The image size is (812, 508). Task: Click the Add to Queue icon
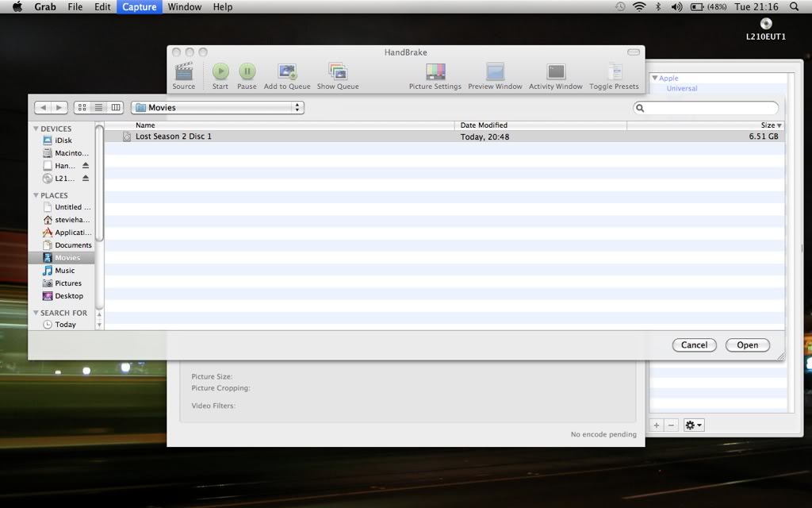[x=287, y=71]
